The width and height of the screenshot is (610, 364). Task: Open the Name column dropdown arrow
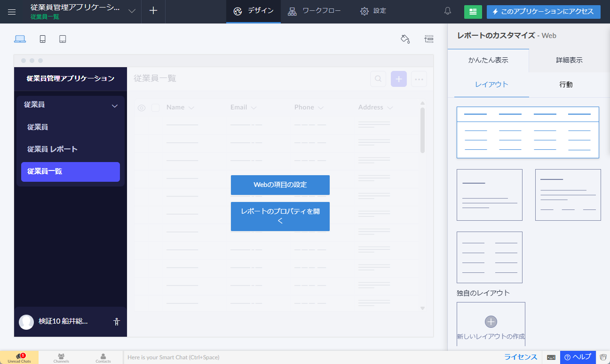(191, 108)
